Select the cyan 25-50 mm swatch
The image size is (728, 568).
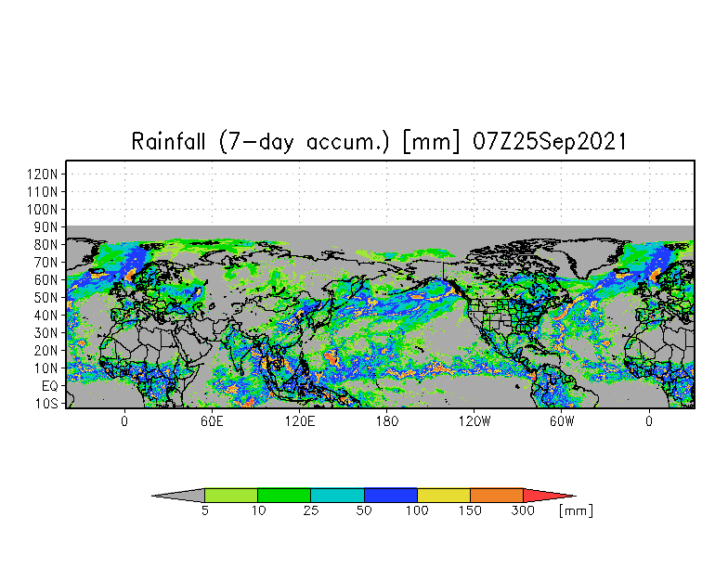click(337, 496)
